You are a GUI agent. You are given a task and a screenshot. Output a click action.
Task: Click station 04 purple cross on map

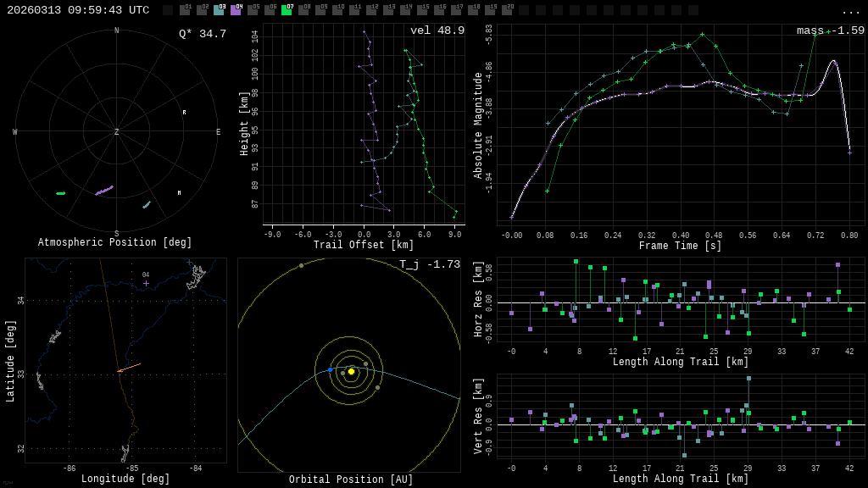[x=146, y=283]
